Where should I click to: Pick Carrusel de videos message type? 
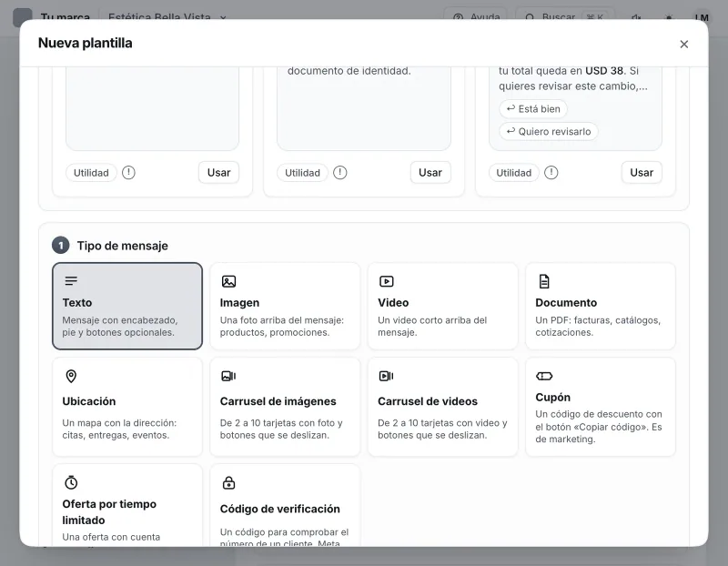442,407
